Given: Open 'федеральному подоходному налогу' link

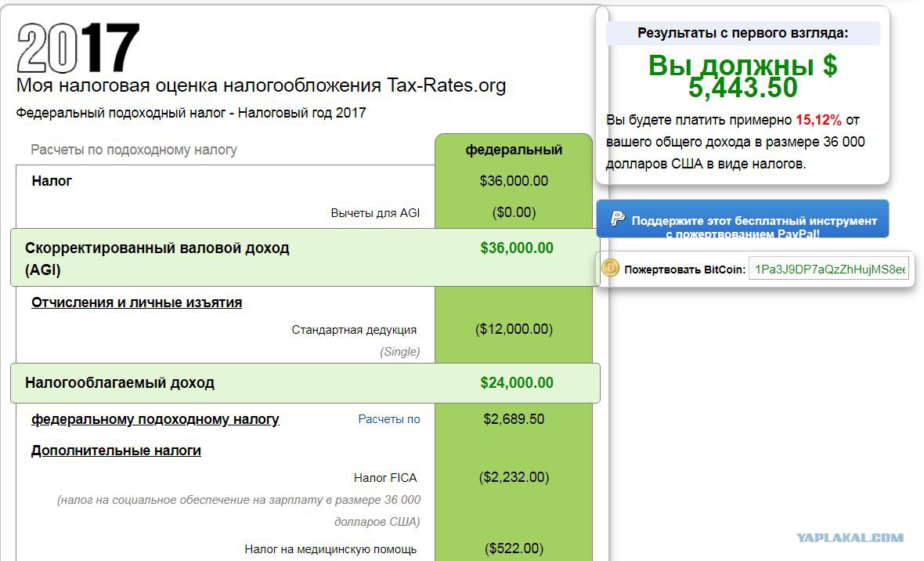Looking at the screenshot, I should click(155, 419).
